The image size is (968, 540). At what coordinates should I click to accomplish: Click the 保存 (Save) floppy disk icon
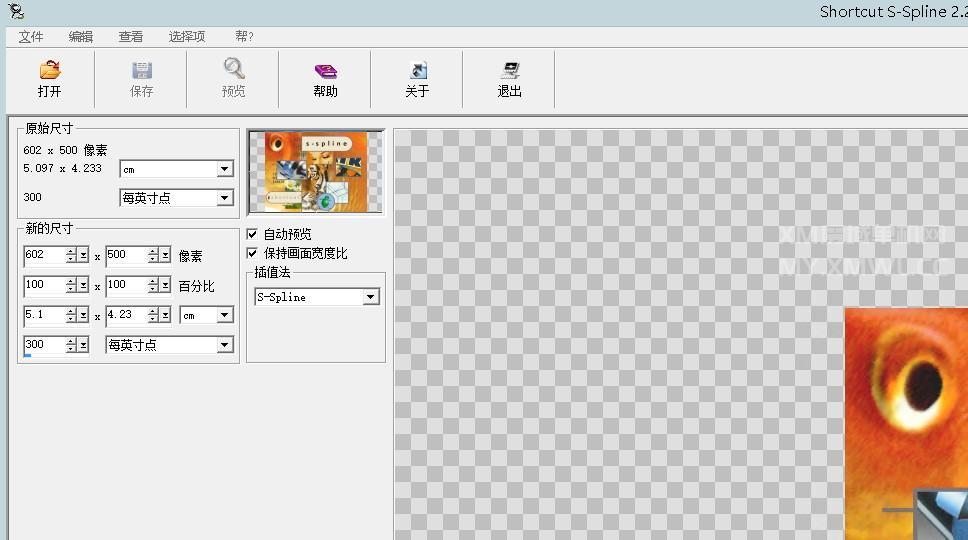click(142, 71)
